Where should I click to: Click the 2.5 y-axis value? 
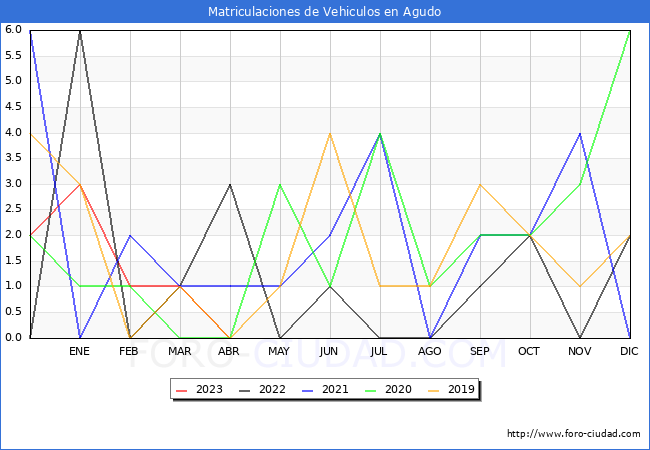[x=13, y=209]
